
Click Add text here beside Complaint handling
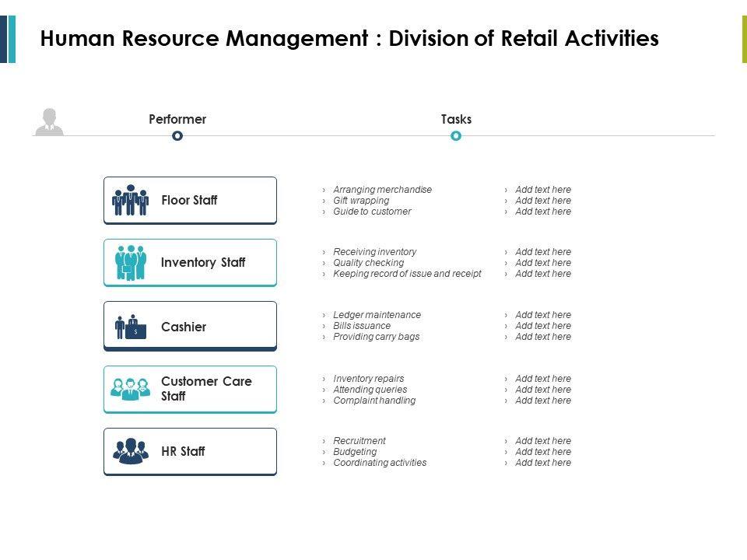(x=543, y=401)
